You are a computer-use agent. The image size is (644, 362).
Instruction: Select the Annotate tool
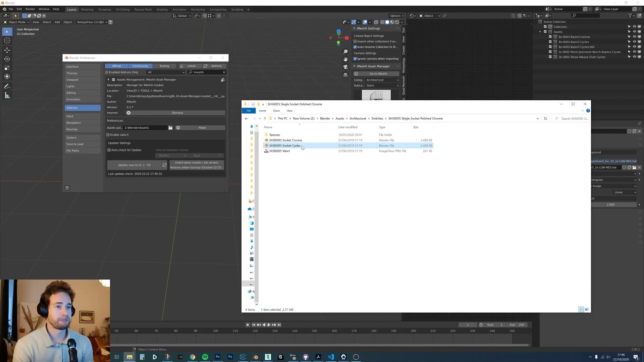(7, 86)
